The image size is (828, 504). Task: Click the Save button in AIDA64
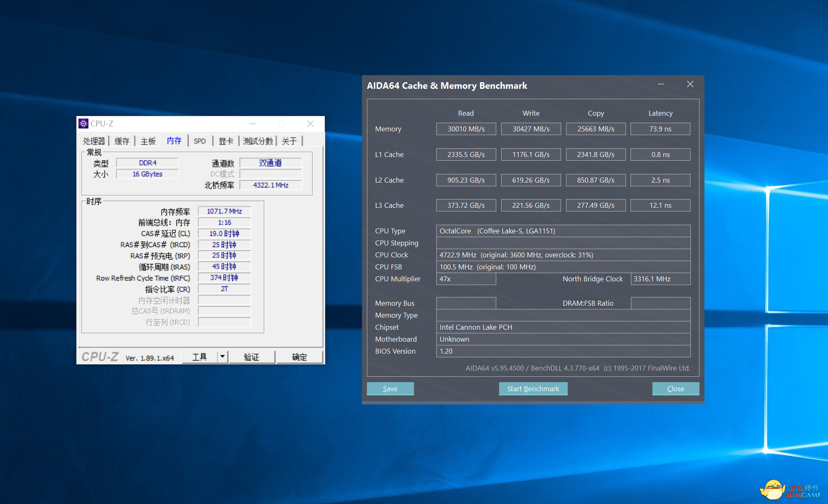pyautogui.click(x=390, y=389)
